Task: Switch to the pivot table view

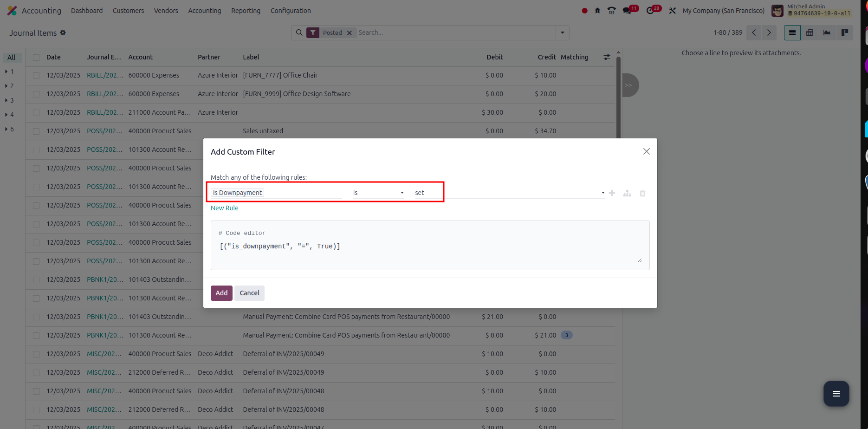Action: tap(810, 32)
